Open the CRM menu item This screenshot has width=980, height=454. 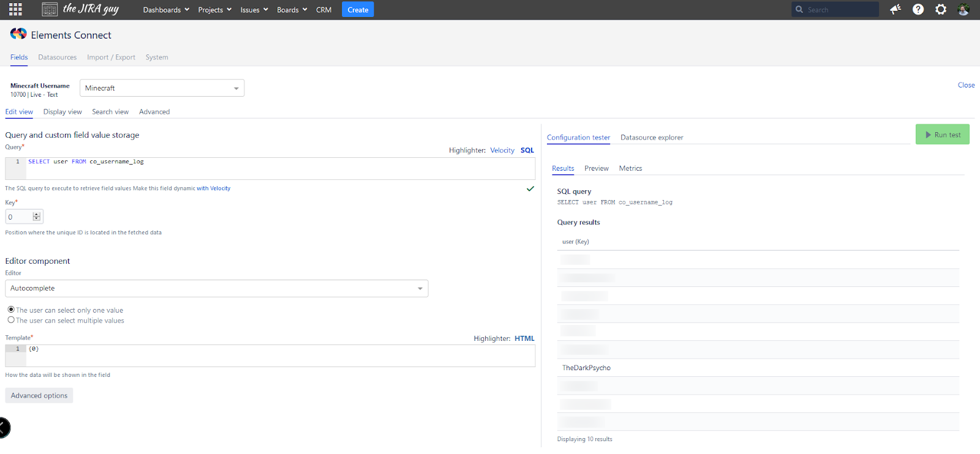[x=324, y=10]
